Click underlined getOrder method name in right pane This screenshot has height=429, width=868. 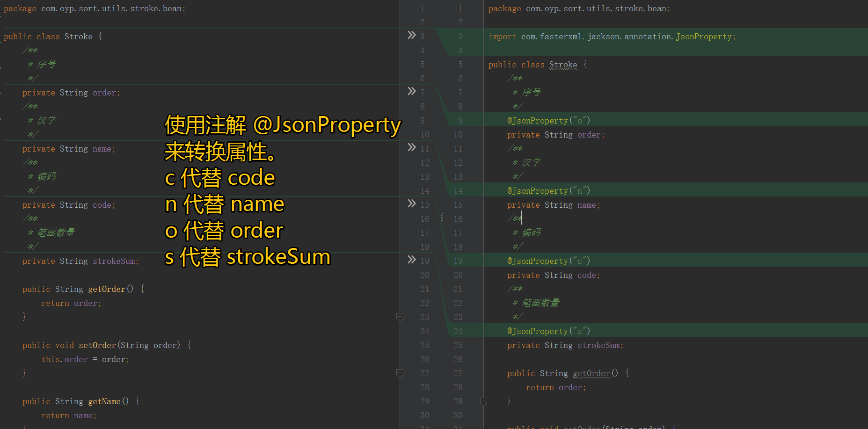(591, 373)
